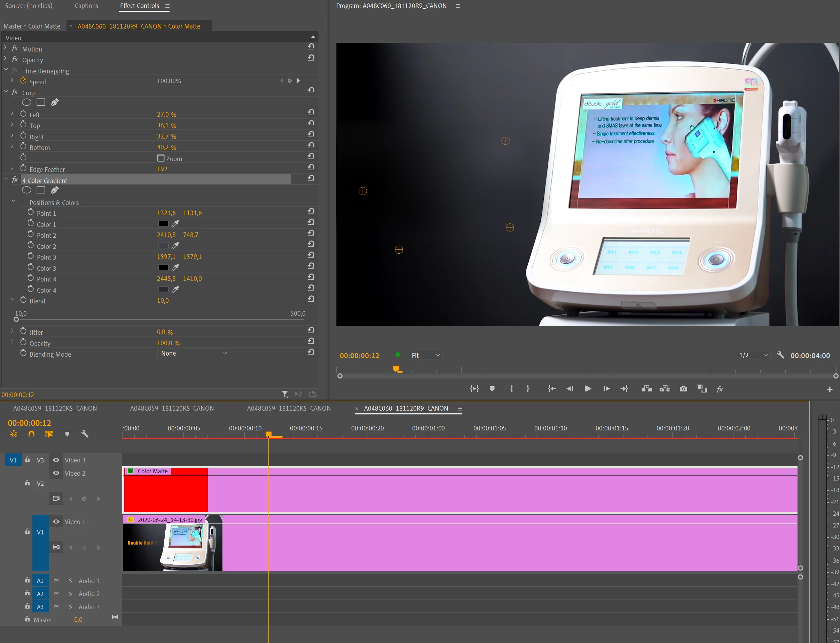Screen dimensions: 840x643
Task: Open the Fit zoom level dropdown
Action: point(425,355)
